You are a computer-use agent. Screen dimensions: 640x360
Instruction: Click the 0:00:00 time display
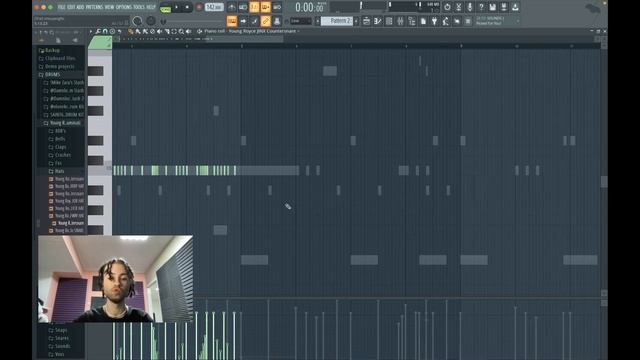tap(310, 8)
